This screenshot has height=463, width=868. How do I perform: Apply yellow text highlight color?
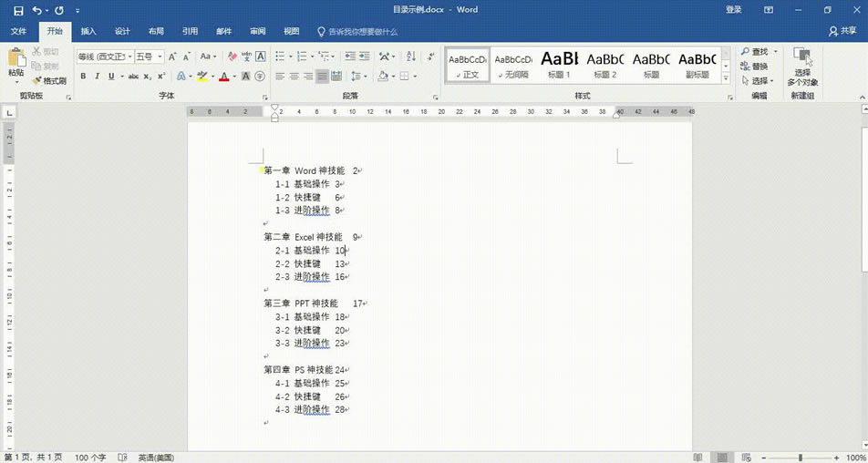[x=202, y=77]
